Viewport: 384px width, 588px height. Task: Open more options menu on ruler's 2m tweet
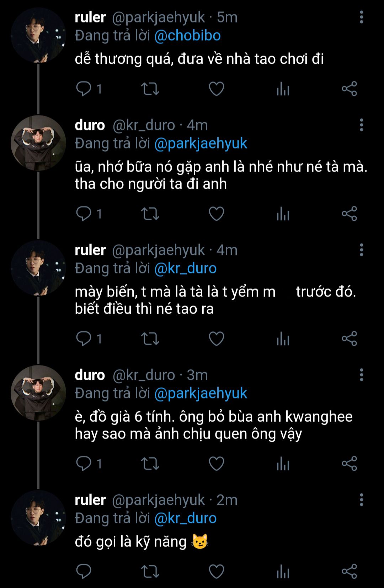361,500
